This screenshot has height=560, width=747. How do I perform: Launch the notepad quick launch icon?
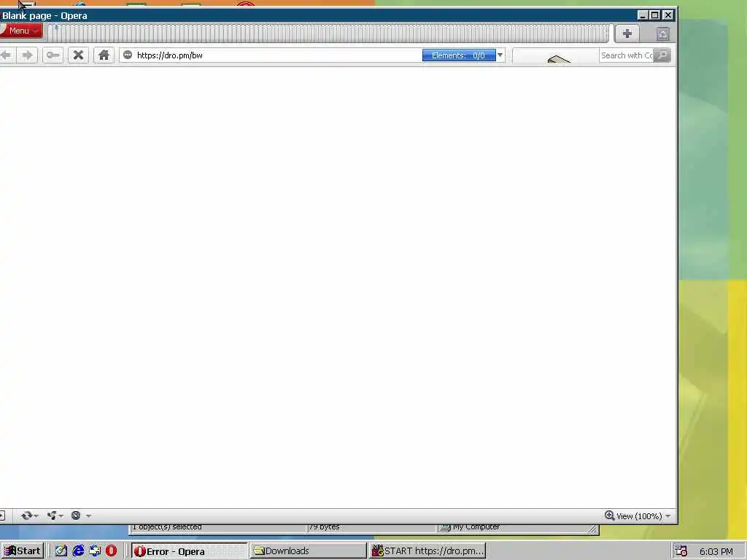pyautogui.click(x=61, y=551)
